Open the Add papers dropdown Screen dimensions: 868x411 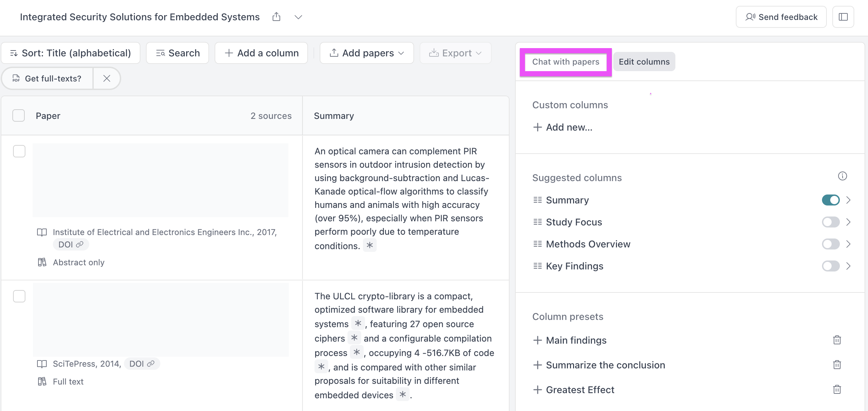[367, 53]
